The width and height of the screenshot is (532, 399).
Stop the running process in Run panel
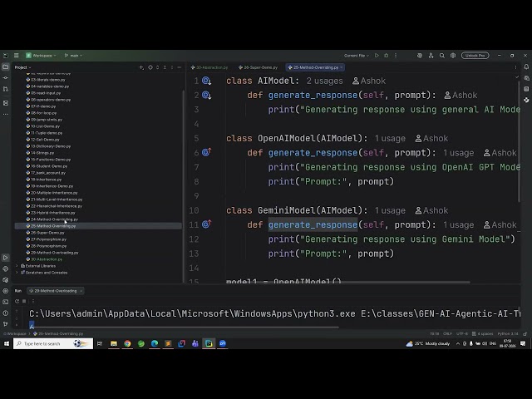(24, 301)
